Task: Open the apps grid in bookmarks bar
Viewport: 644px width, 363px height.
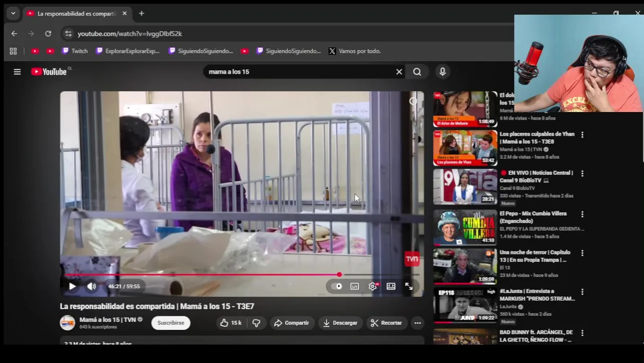Action: click(13, 51)
